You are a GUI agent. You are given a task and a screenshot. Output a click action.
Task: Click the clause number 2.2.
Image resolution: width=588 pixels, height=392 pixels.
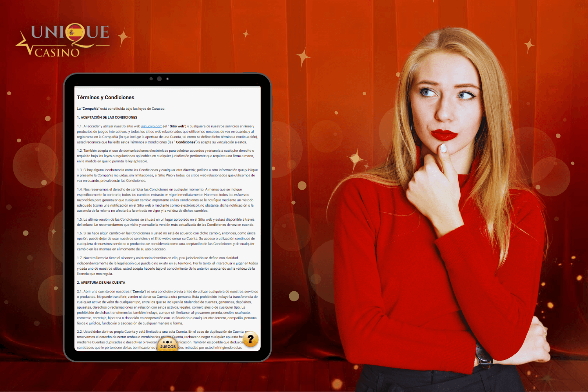point(80,332)
